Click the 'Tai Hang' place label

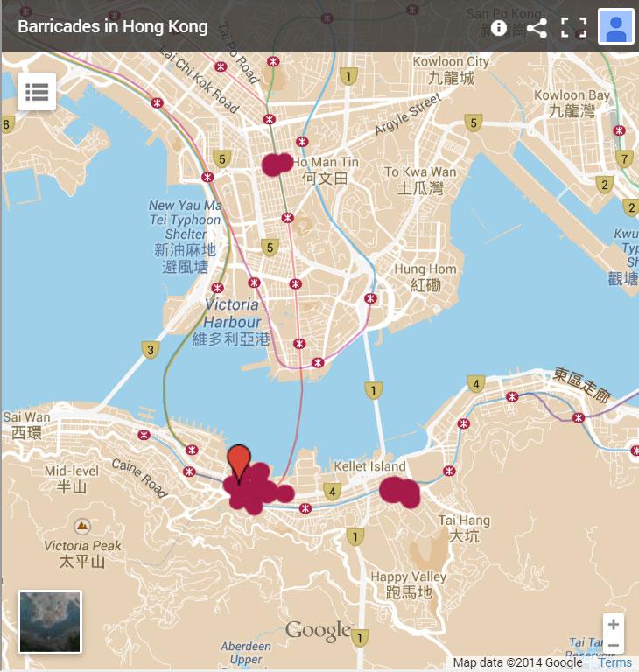click(464, 521)
